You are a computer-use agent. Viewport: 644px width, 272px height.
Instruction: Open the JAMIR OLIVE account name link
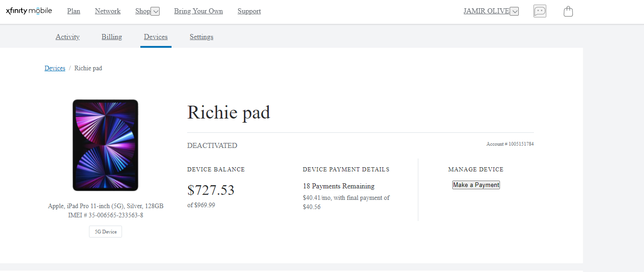[486, 11]
